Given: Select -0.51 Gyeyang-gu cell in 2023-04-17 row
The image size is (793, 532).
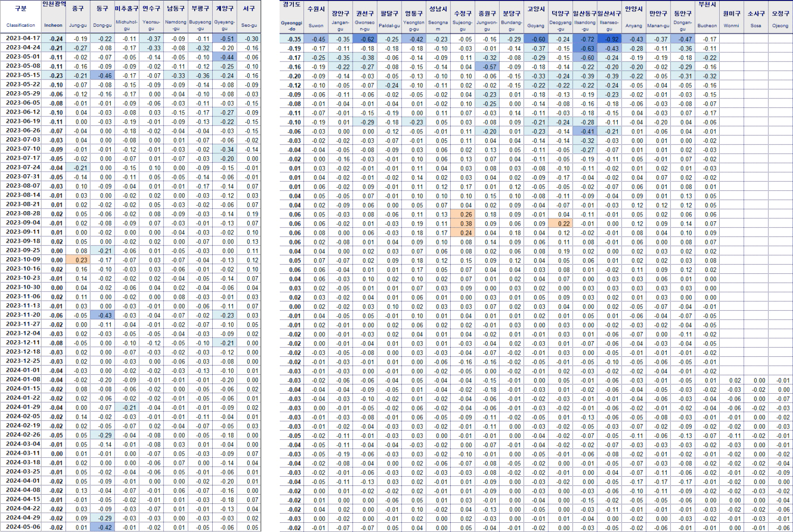Looking at the screenshot, I should (224, 38).
